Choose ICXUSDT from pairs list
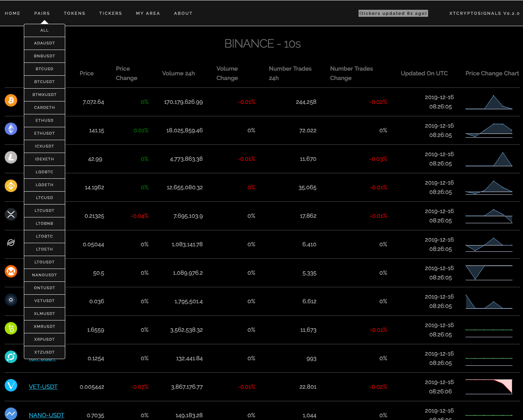Screen dimensions: 523x420 (45, 146)
